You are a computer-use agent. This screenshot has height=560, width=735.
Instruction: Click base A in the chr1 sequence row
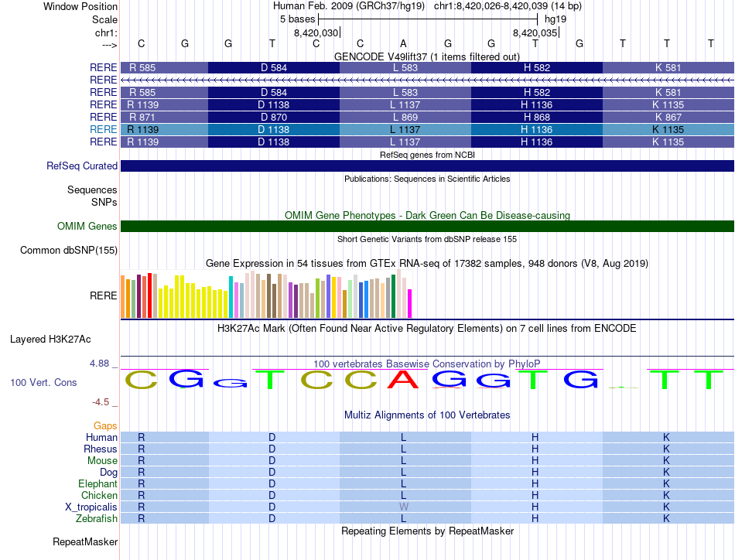(403, 43)
